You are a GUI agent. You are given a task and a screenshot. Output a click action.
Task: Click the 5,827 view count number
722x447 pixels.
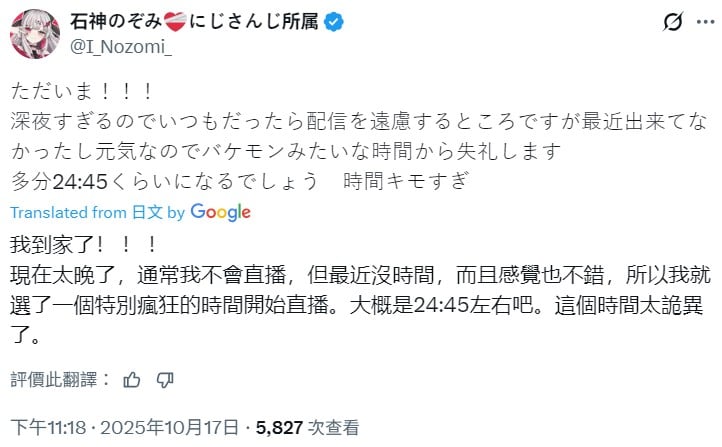pyautogui.click(x=280, y=427)
